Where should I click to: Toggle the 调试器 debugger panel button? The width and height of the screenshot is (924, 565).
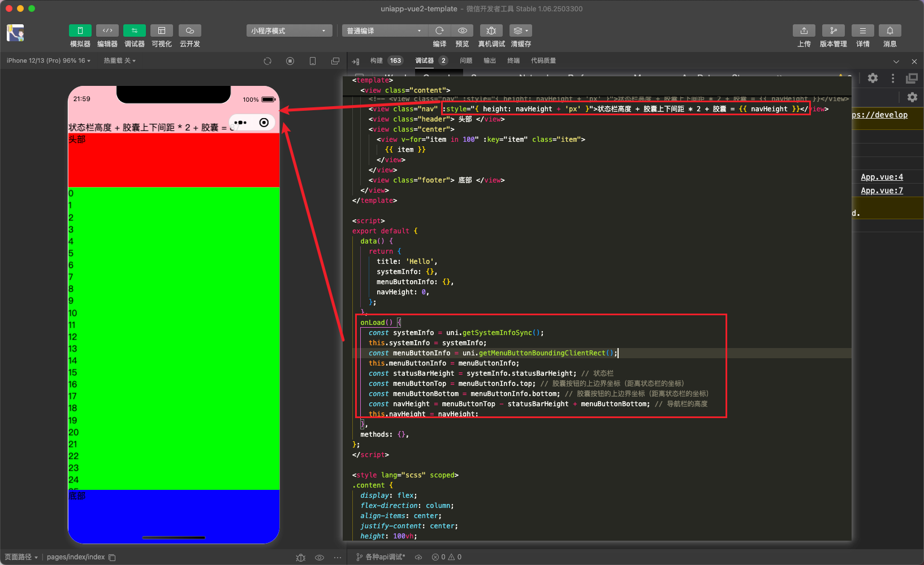134,31
